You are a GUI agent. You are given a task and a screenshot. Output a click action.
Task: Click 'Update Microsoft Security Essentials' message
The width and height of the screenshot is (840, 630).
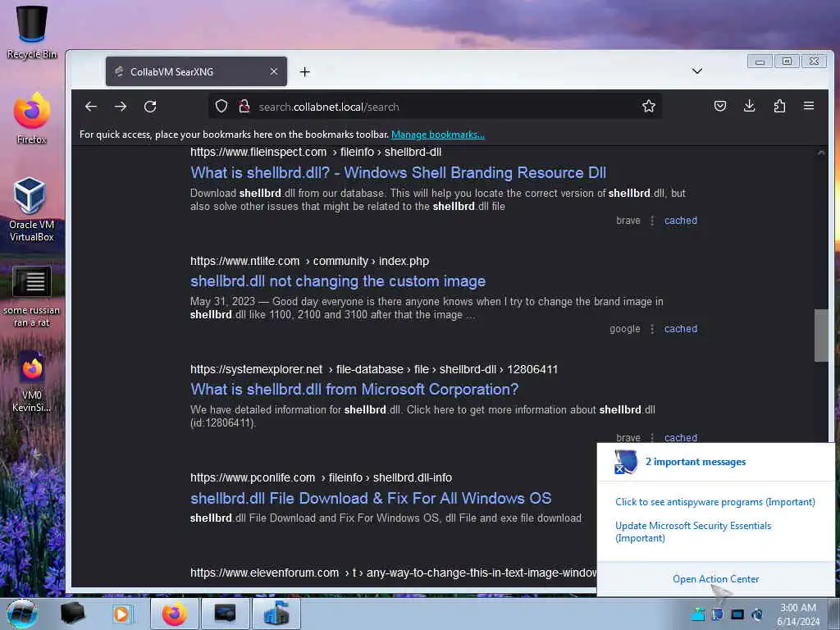click(693, 532)
